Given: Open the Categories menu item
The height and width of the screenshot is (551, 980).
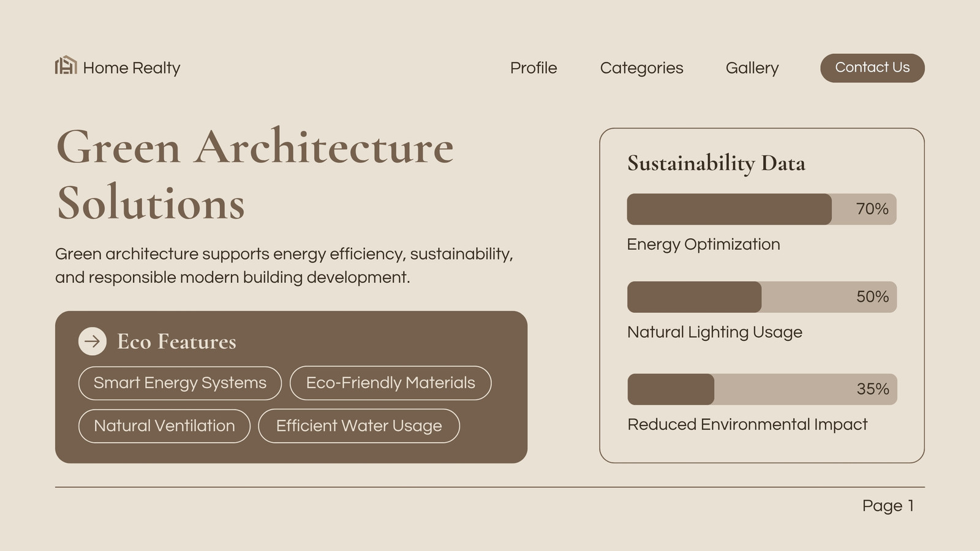Looking at the screenshot, I should [x=641, y=68].
